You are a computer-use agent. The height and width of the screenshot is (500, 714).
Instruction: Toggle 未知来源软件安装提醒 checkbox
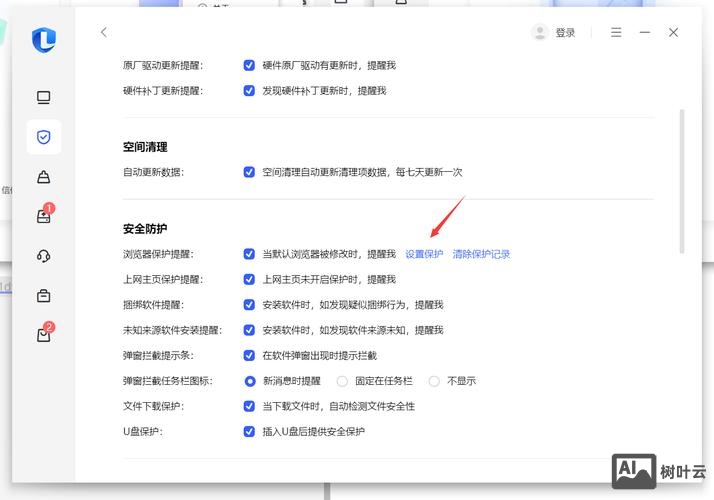(x=249, y=330)
